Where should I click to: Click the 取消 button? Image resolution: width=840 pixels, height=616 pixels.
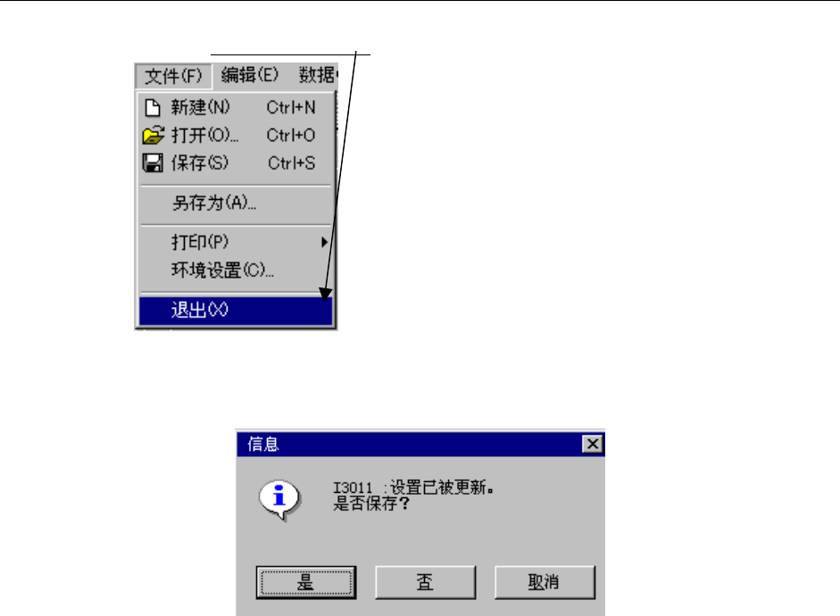point(545,582)
